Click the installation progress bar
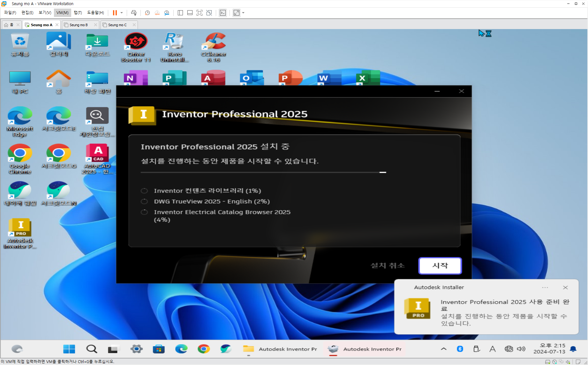Image resolution: width=588 pixels, height=365 pixels. tap(263, 172)
